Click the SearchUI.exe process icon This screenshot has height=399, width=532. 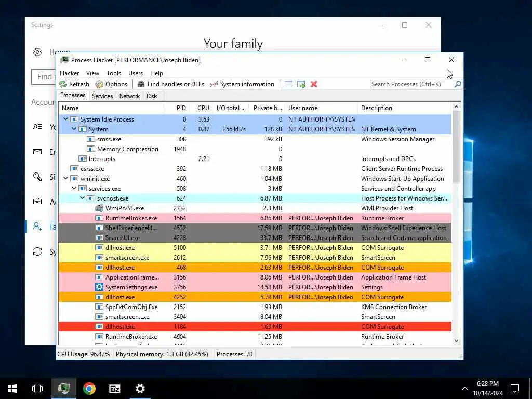[99, 237]
